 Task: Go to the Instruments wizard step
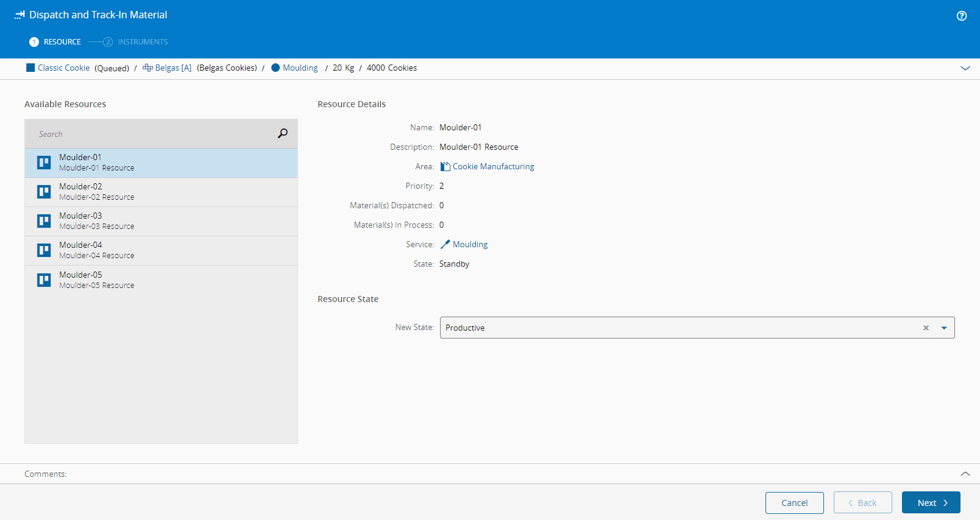(x=142, y=42)
